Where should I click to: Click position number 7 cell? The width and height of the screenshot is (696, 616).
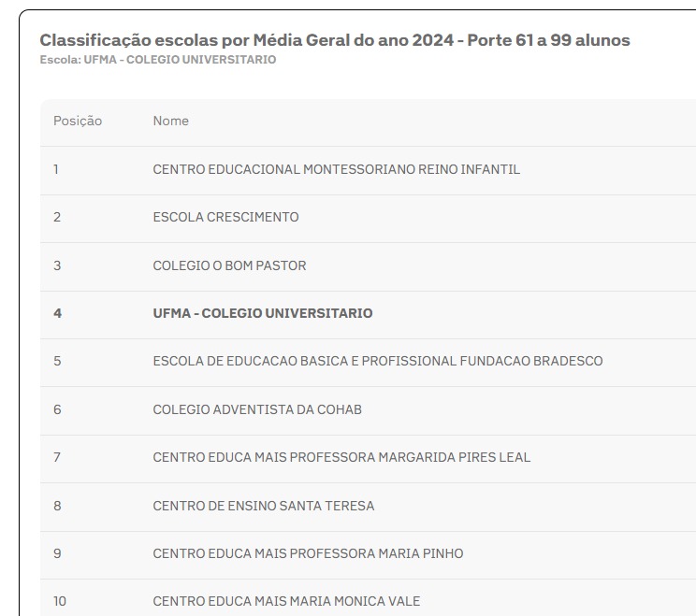[57, 457]
